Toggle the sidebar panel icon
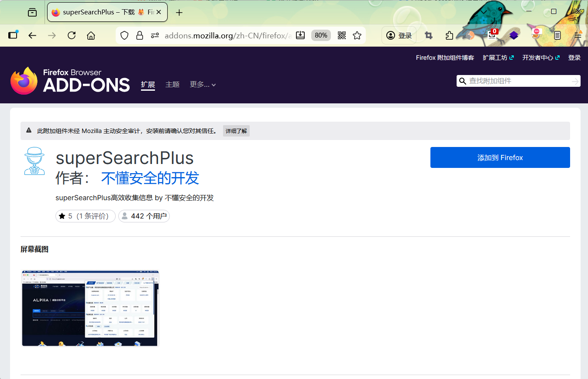The image size is (588, 379). (13, 35)
